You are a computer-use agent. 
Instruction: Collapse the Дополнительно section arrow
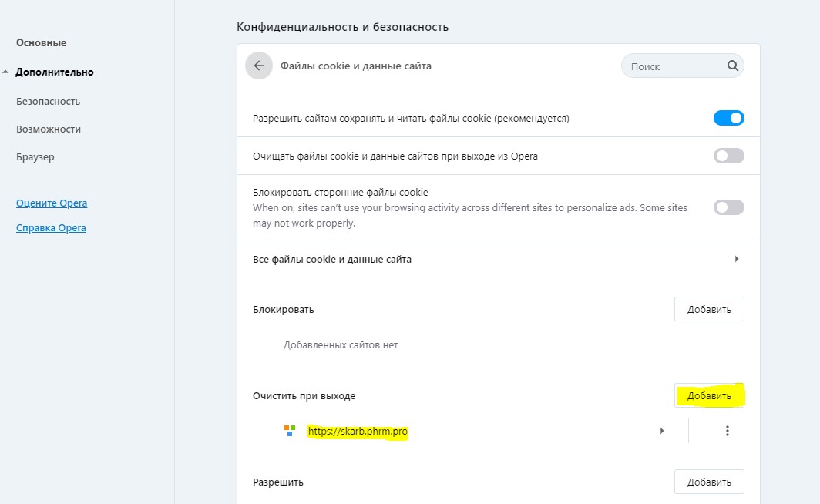click(x=6, y=72)
